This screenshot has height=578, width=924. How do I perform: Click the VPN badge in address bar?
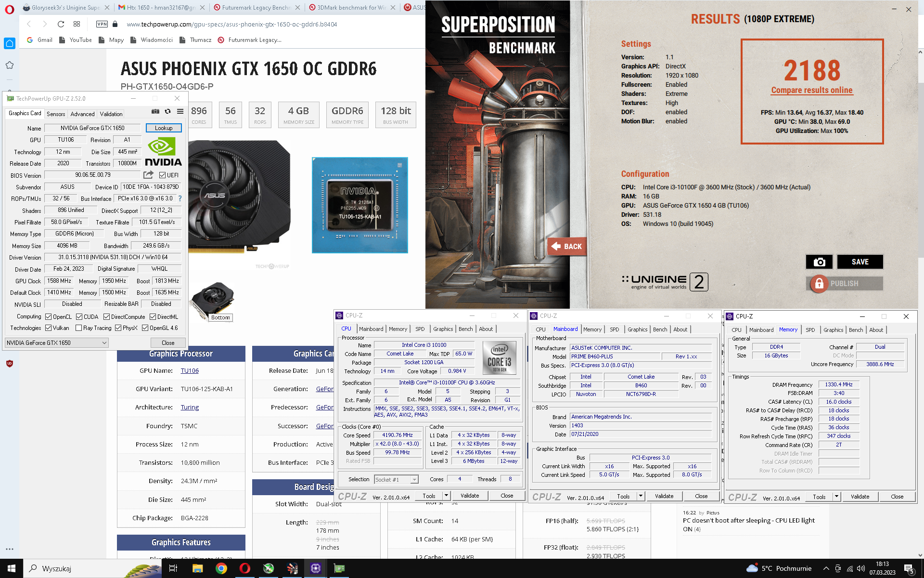click(102, 24)
